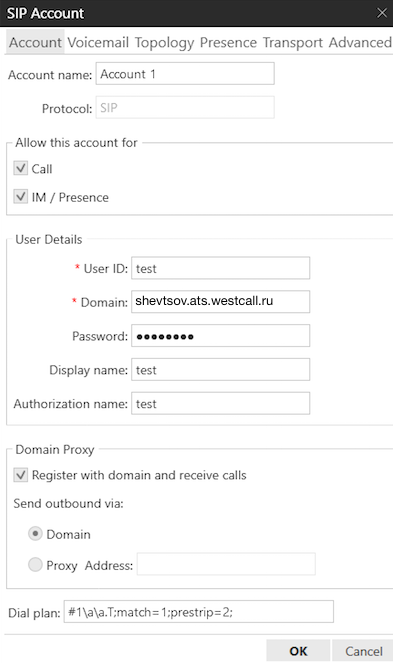Click the Dial plan input field

[x=199, y=611]
